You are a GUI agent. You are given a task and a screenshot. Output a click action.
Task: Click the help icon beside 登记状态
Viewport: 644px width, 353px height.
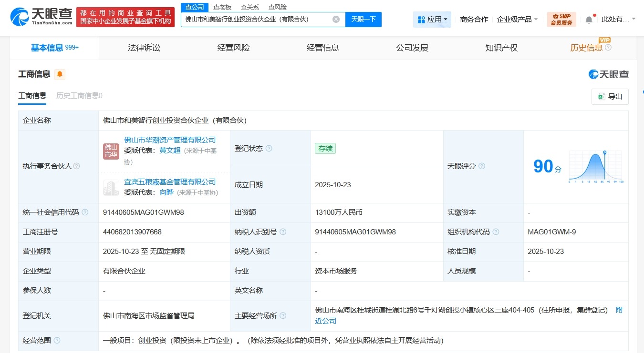270,148
